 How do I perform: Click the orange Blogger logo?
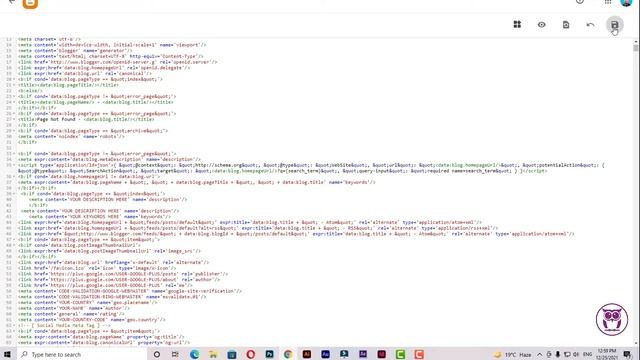tap(30, 3)
